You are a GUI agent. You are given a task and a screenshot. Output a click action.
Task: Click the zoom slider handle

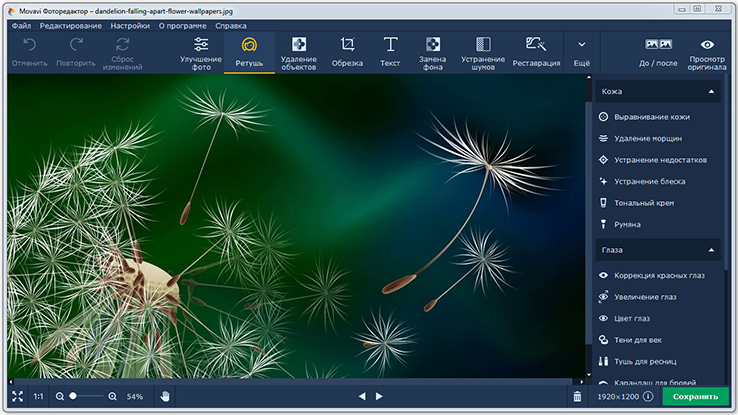tap(73, 397)
